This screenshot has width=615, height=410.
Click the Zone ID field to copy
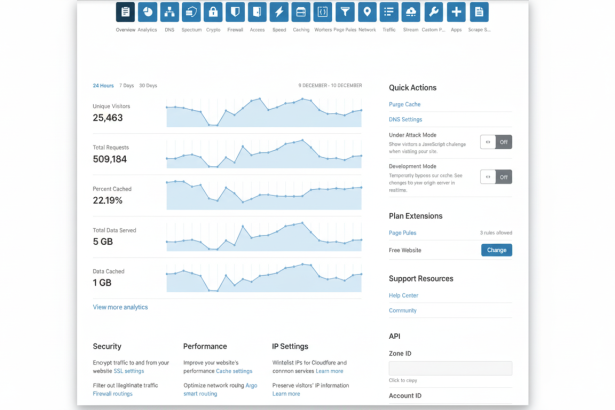pyautogui.click(x=450, y=368)
